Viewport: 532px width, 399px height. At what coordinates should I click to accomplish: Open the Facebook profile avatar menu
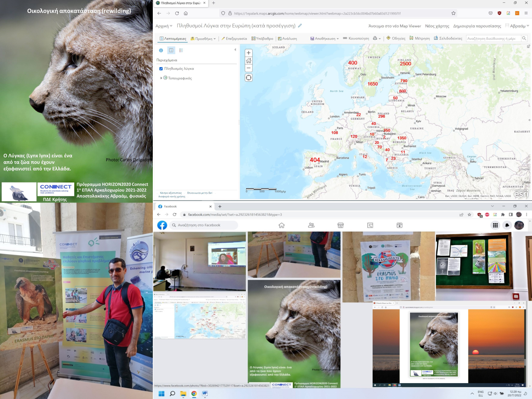(519, 225)
